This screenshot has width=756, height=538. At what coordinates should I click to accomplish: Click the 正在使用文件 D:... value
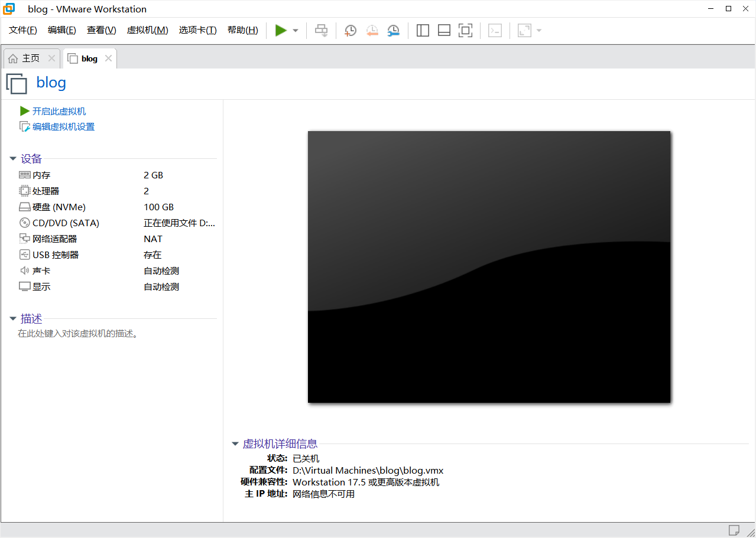pyautogui.click(x=180, y=223)
